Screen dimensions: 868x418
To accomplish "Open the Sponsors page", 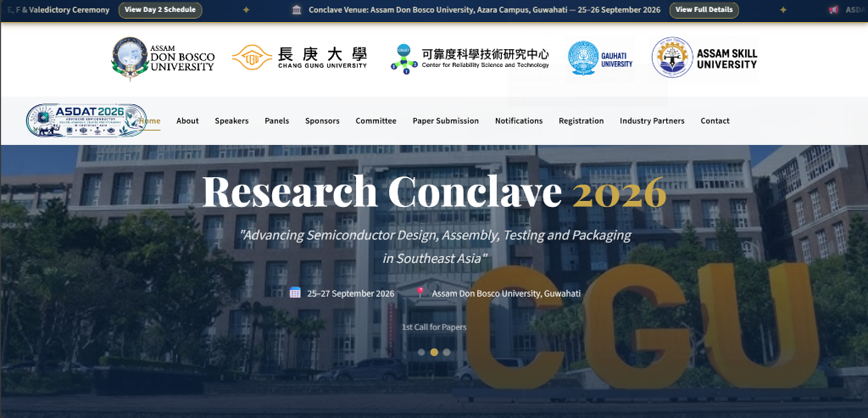I will coord(322,120).
